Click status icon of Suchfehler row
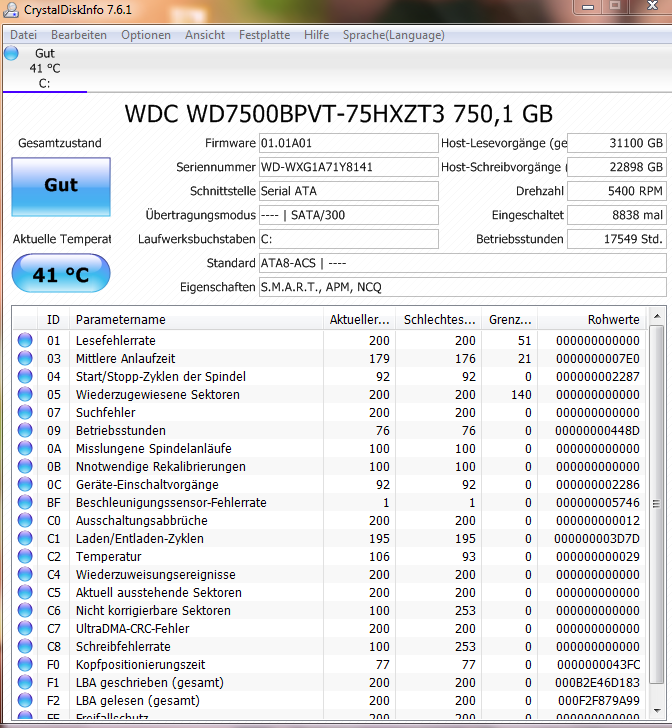Image resolution: width=672 pixels, height=728 pixels. tap(25, 412)
